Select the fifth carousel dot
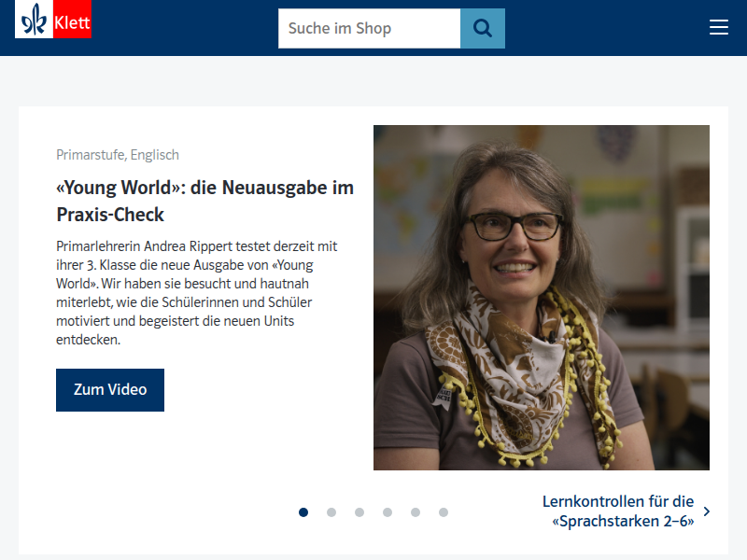 [x=415, y=511]
